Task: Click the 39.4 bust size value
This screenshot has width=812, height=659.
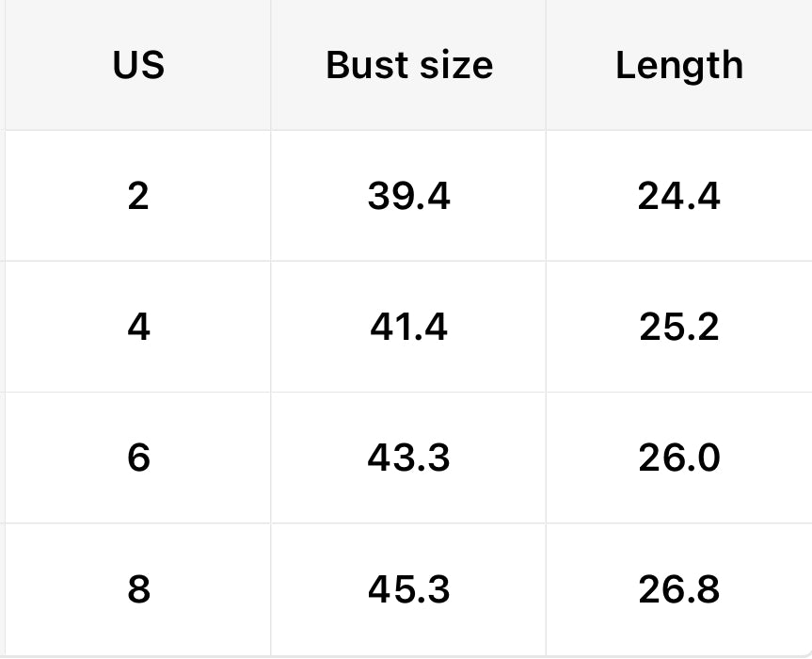Action: pos(409,196)
